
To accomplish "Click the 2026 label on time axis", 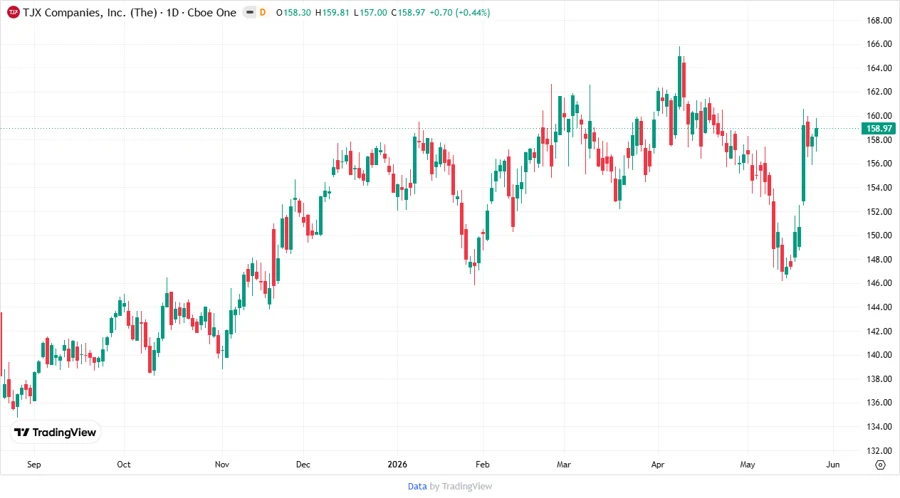I will click(397, 464).
